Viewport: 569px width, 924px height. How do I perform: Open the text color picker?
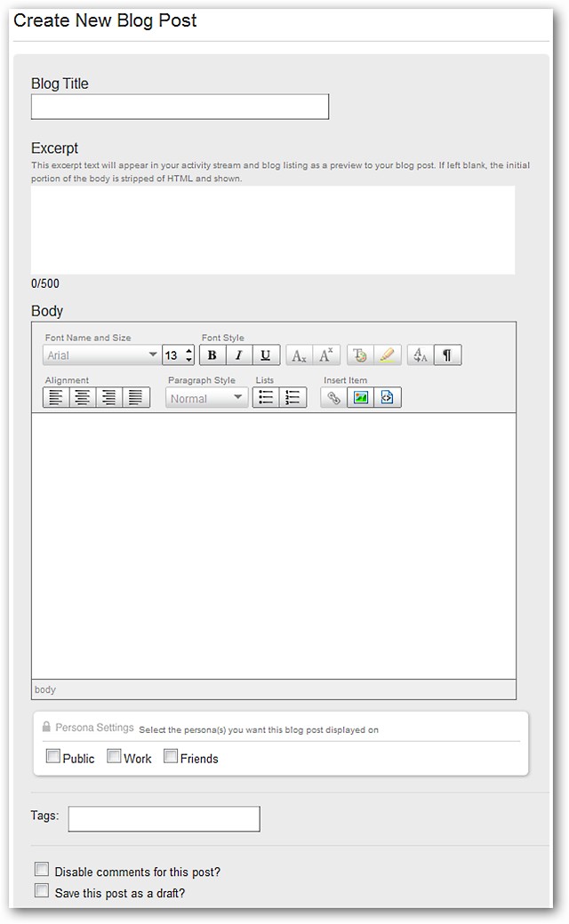(360, 355)
